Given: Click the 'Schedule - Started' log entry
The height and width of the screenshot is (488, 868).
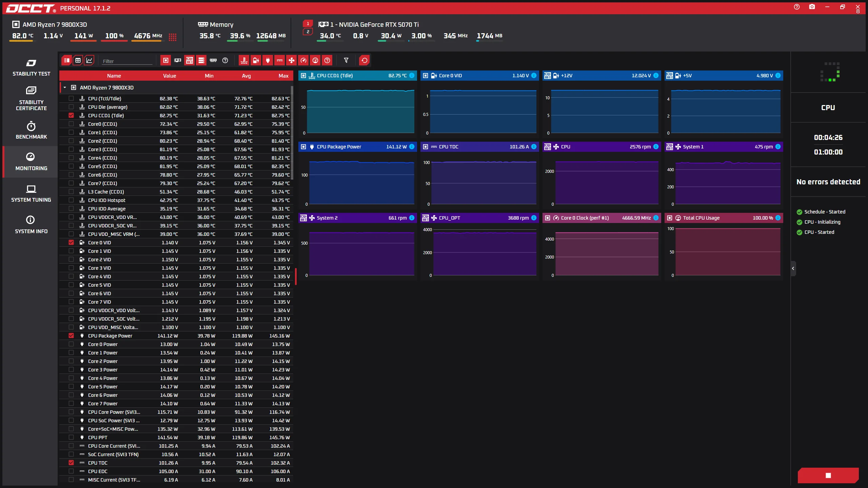Looking at the screenshot, I should coord(825,212).
